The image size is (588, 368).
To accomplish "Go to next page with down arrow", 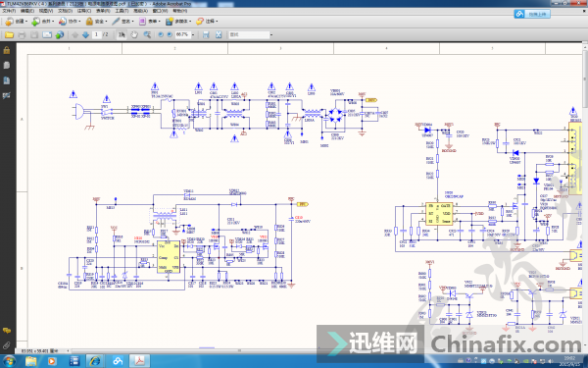I will click(85, 34).
